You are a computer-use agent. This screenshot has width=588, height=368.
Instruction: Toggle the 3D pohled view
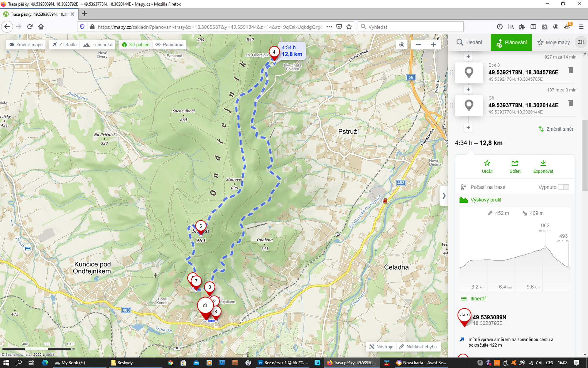tap(136, 44)
